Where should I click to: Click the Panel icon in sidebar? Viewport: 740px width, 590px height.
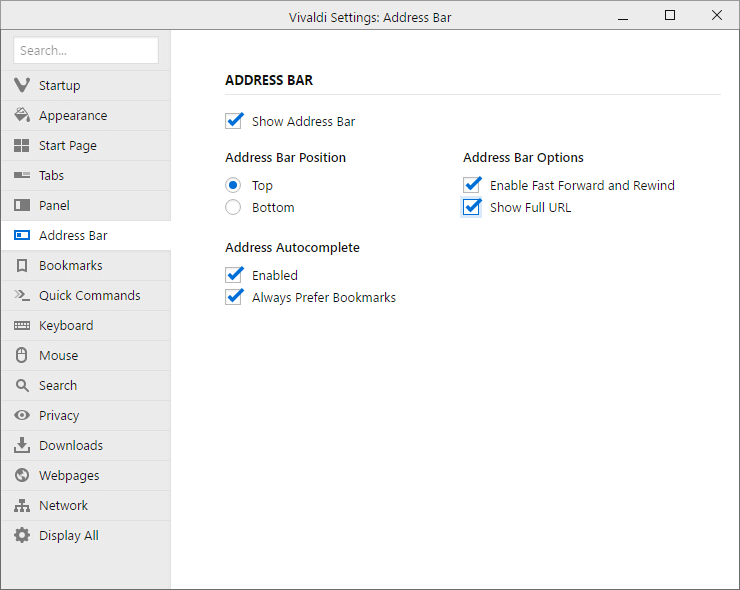point(22,205)
